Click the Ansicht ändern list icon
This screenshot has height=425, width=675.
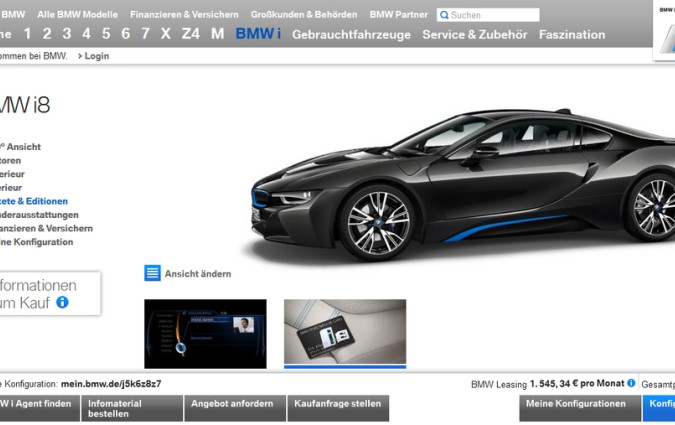click(x=152, y=273)
